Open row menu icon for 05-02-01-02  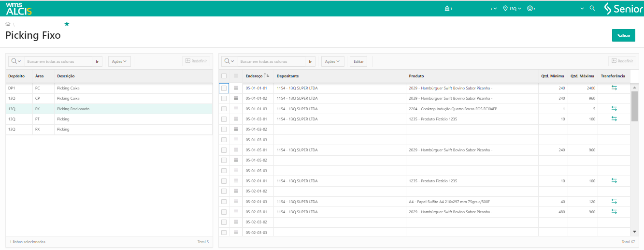pyautogui.click(x=236, y=191)
